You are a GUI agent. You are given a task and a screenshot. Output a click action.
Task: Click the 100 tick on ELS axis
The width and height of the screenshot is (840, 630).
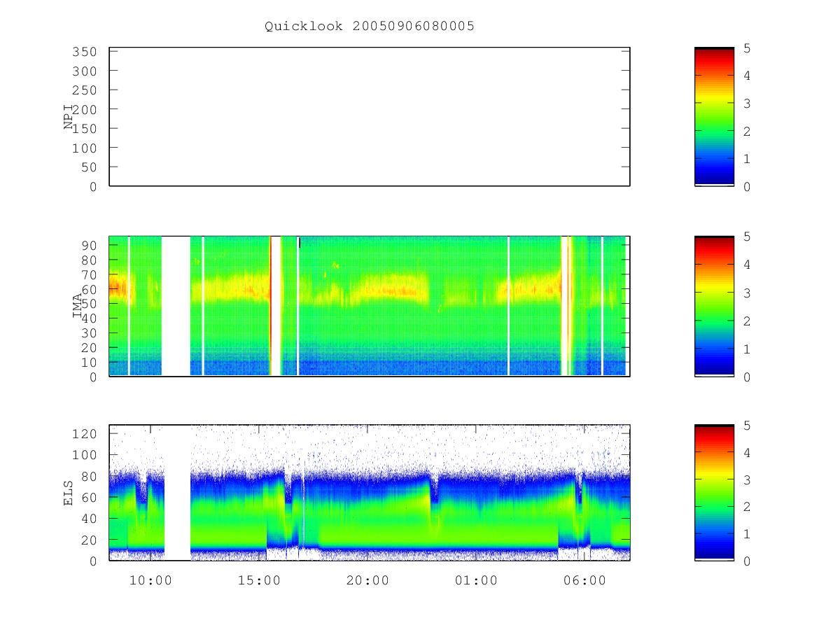tap(84, 455)
